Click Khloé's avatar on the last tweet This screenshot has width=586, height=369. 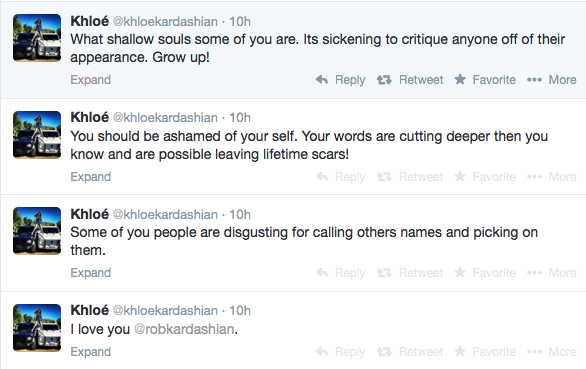(37, 328)
